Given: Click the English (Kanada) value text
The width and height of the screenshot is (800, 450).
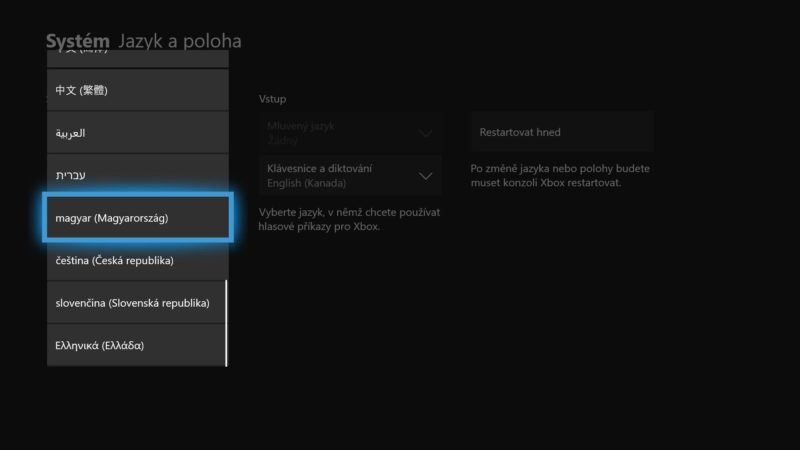Looking at the screenshot, I should tap(306, 183).
